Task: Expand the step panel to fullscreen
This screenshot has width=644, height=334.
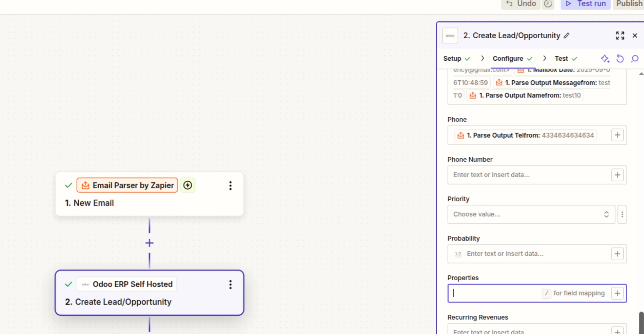Action: click(620, 35)
